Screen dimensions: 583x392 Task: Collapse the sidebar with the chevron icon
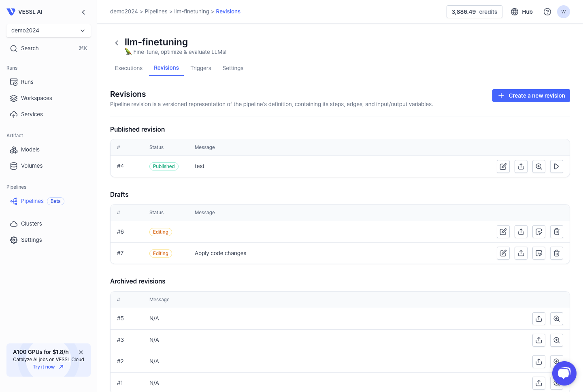(x=83, y=12)
